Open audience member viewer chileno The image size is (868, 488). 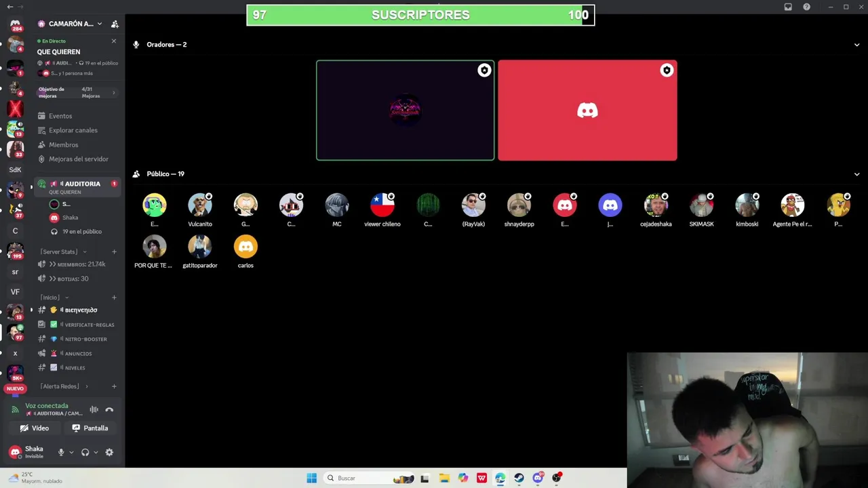pyautogui.click(x=382, y=209)
